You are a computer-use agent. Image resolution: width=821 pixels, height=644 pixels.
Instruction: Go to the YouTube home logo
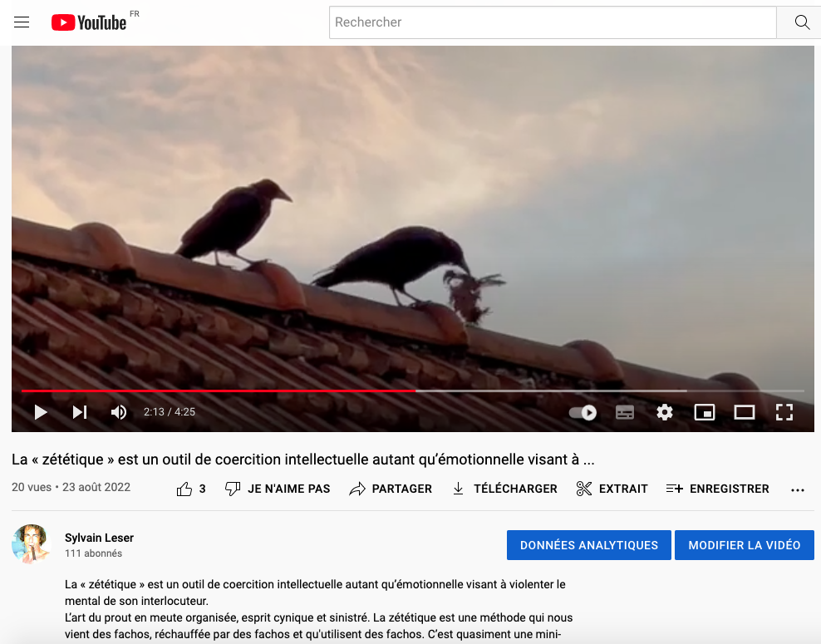point(89,22)
